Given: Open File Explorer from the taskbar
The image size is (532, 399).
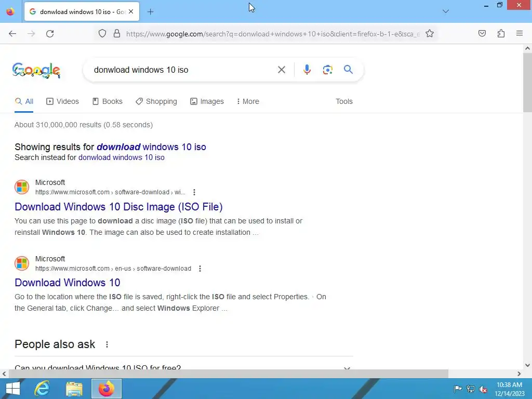Looking at the screenshot, I should click(x=74, y=389).
